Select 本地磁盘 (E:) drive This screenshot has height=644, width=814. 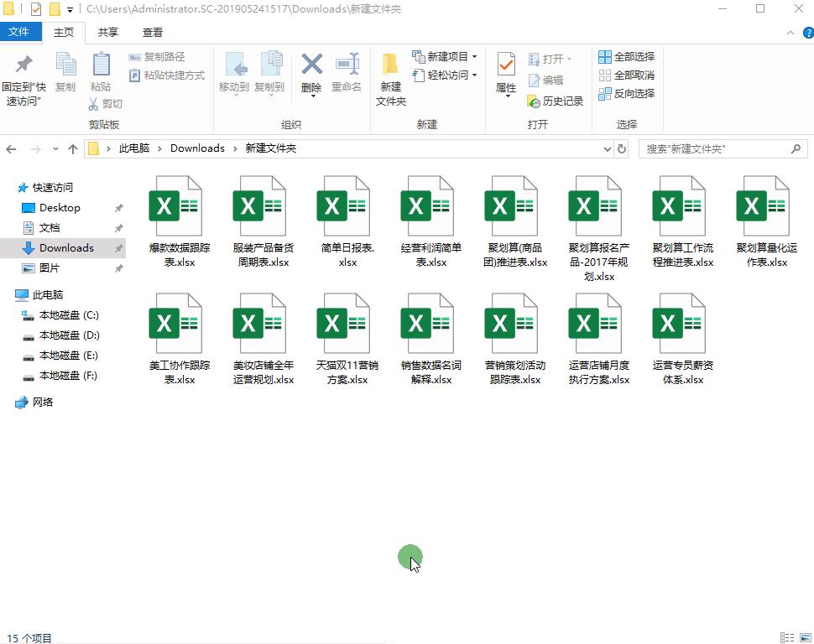tap(69, 356)
